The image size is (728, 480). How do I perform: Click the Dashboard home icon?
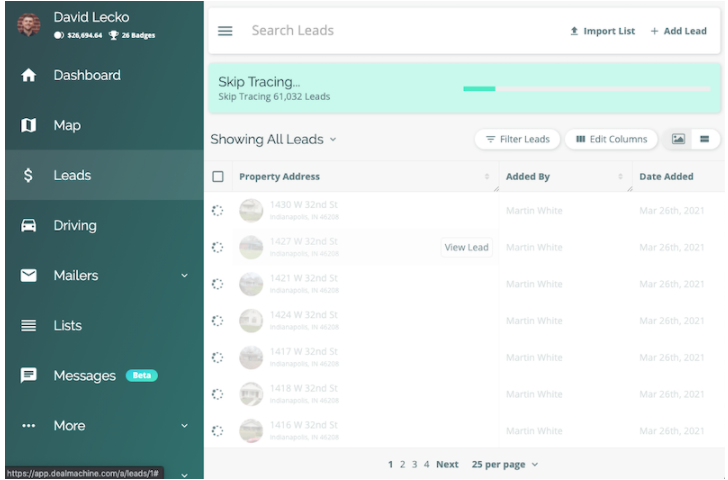[x=28, y=75]
